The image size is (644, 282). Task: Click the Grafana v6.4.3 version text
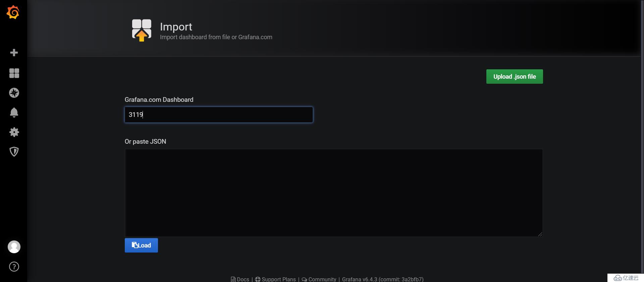click(x=383, y=279)
